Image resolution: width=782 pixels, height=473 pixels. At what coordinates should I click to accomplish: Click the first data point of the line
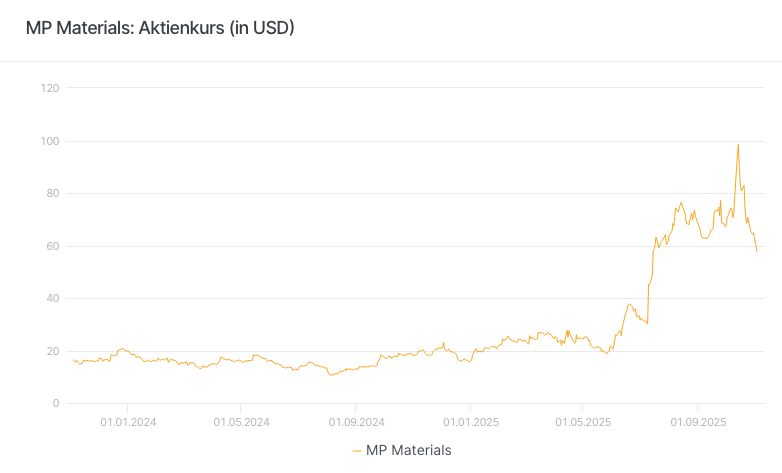pyautogui.click(x=73, y=360)
